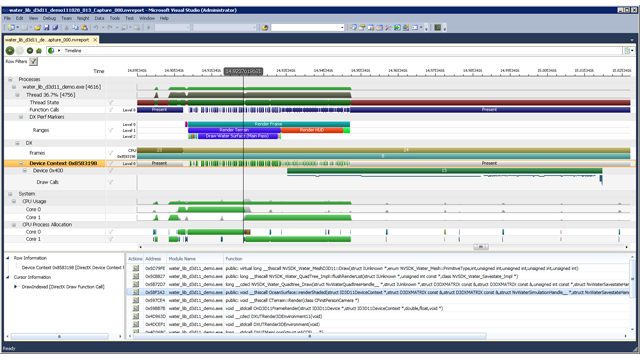Click the Save All toolbar icon
This screenshot has height=360, width=640.
[55, 28]
